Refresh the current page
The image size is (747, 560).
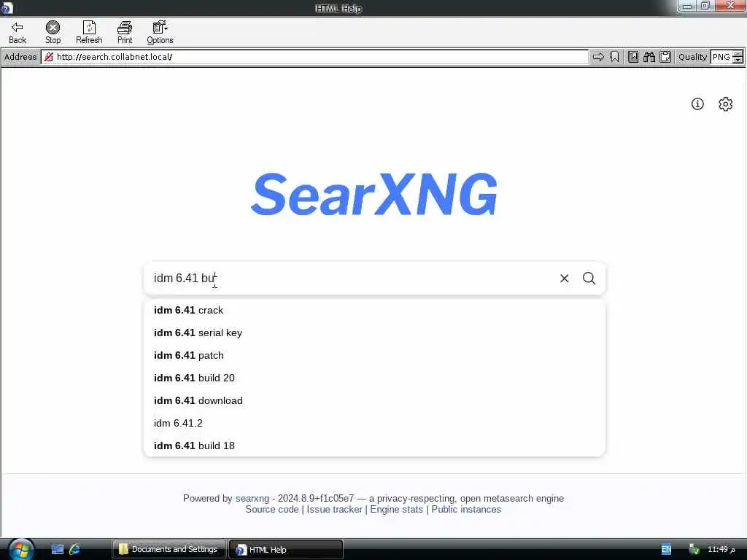click(x=89, y=32)
